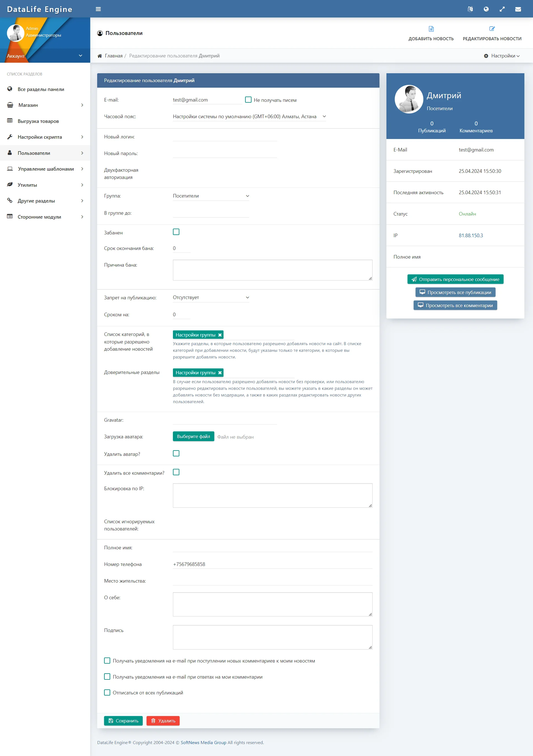Click the envelope messages icon in header
This screenshot has width=533, height=756.
coord(518,9)
